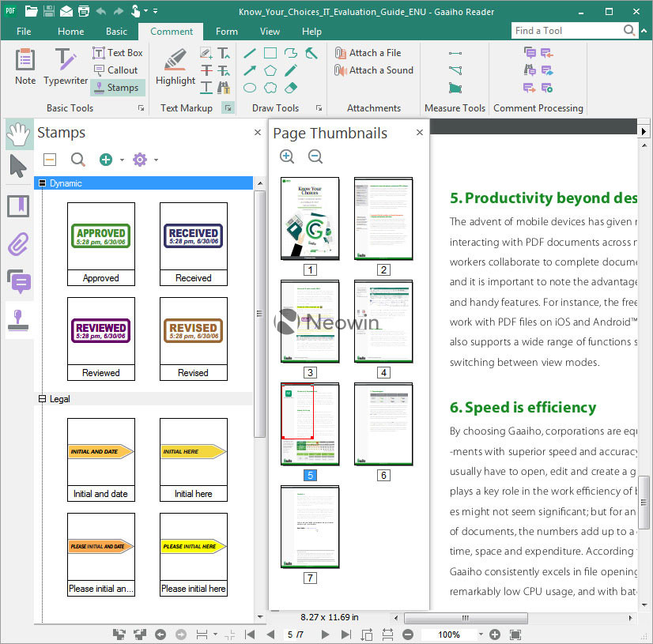Screen dimensions: 653x644
Task: Select the Received stamp
Action: point(194,244)
